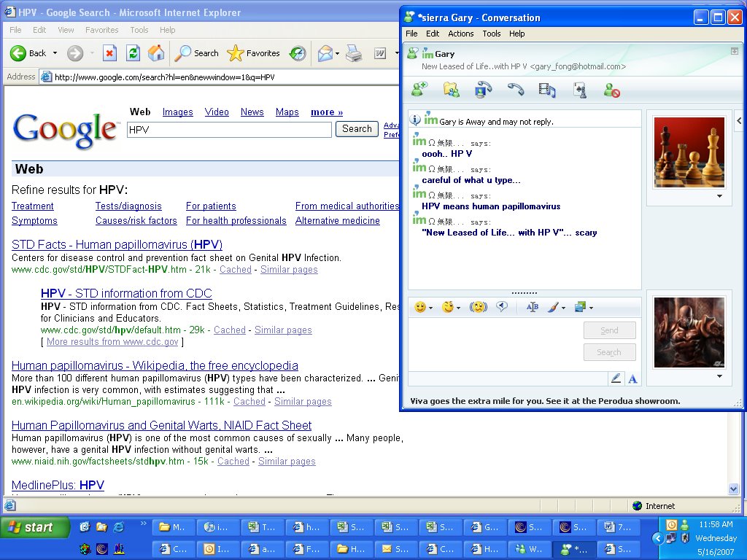Click the Google Search button
This screenshot has width=747, height=560.
click(357, 129)
